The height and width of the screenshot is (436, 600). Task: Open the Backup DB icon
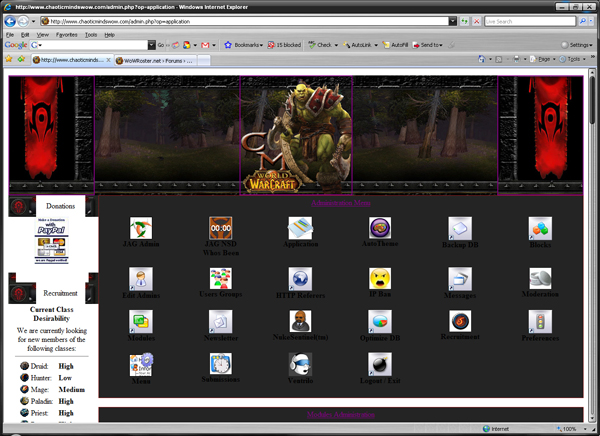460,229
